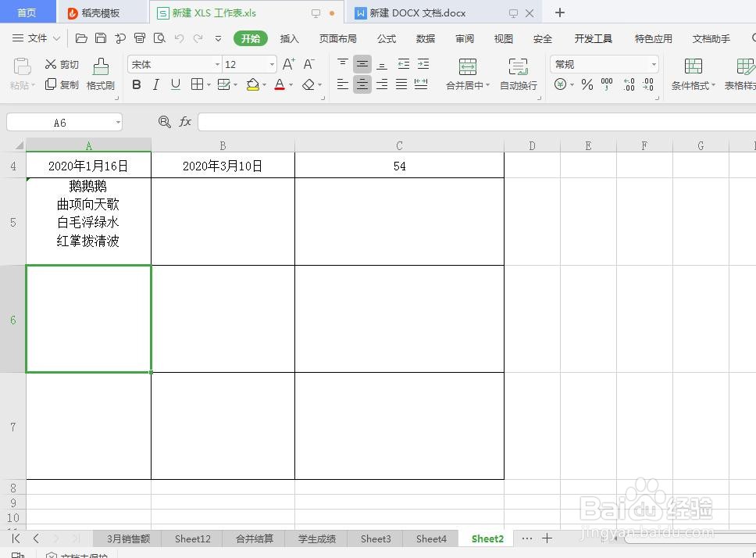Toggle right text alignment

[381, 85]
